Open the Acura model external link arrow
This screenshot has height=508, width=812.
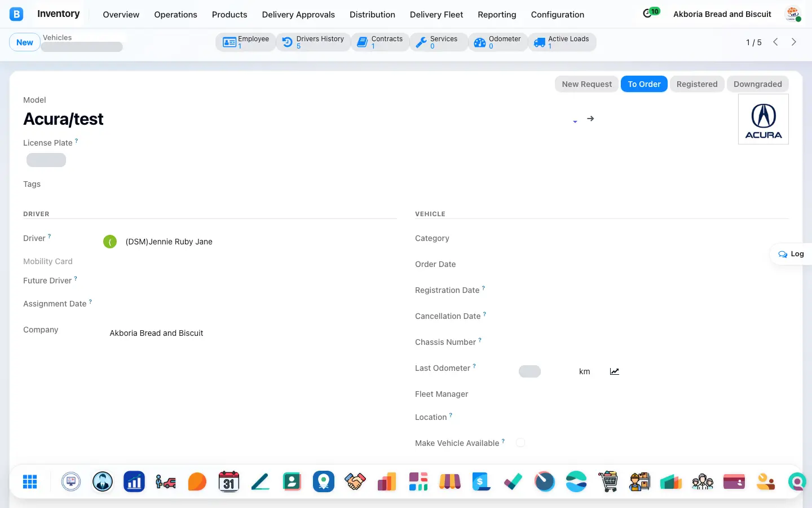(590, 119)
